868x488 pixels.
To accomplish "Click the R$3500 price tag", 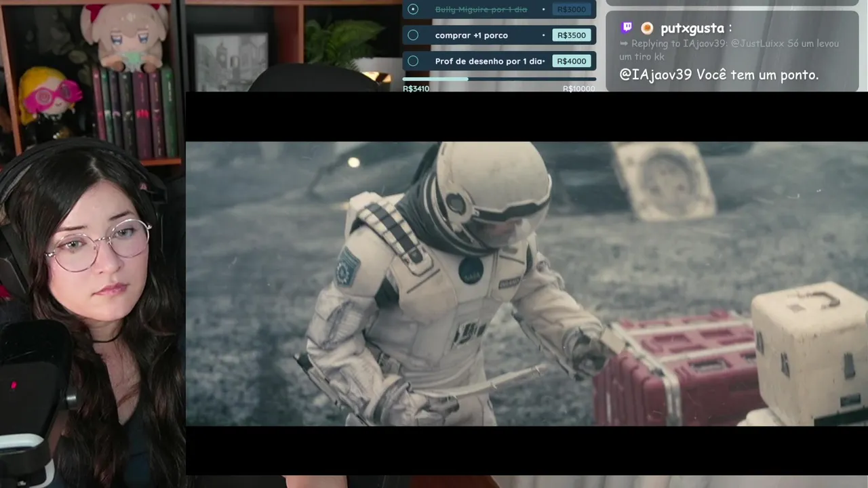I will 571,35.
